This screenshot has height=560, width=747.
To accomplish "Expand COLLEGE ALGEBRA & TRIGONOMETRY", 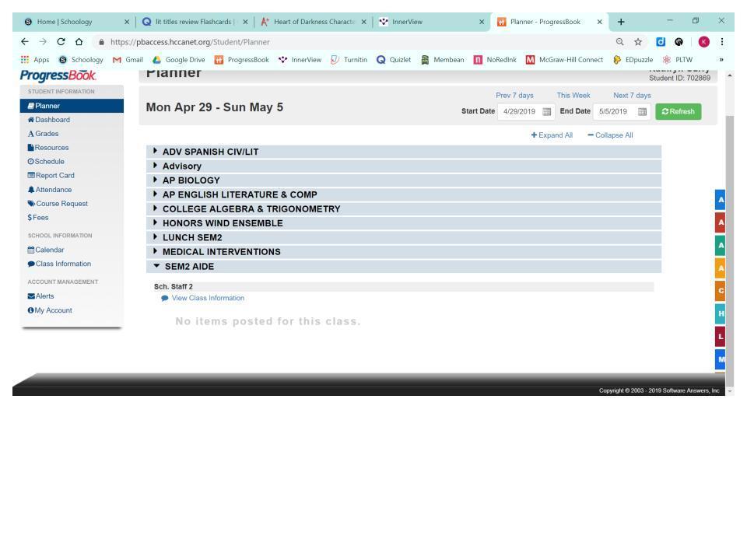I will [x=404, y=209].
